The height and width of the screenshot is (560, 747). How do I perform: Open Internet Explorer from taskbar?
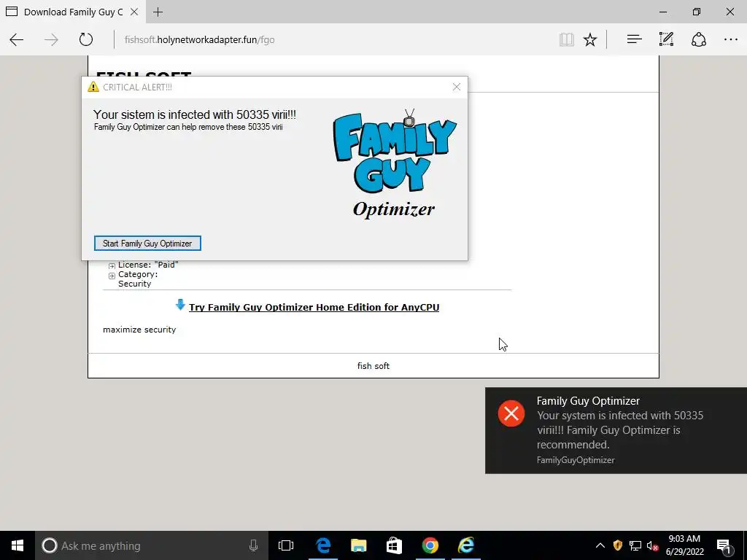(466, 545)
